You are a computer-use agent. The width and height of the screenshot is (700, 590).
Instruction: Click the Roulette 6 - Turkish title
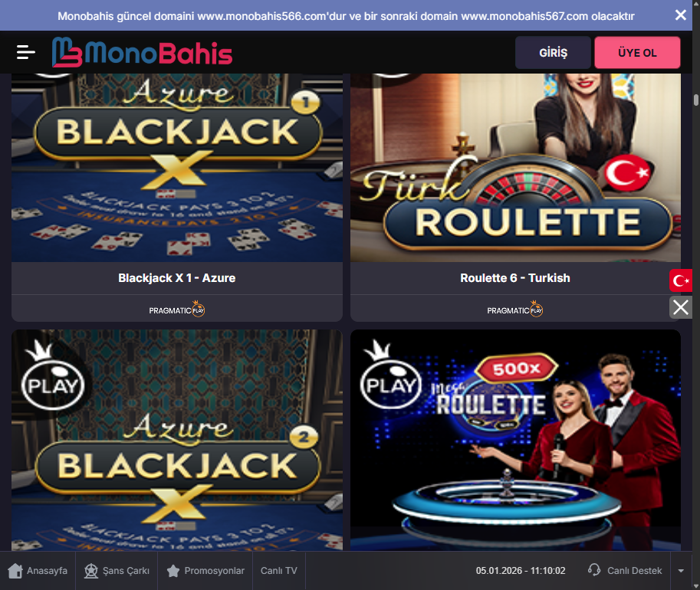click(x=515, y=278)
